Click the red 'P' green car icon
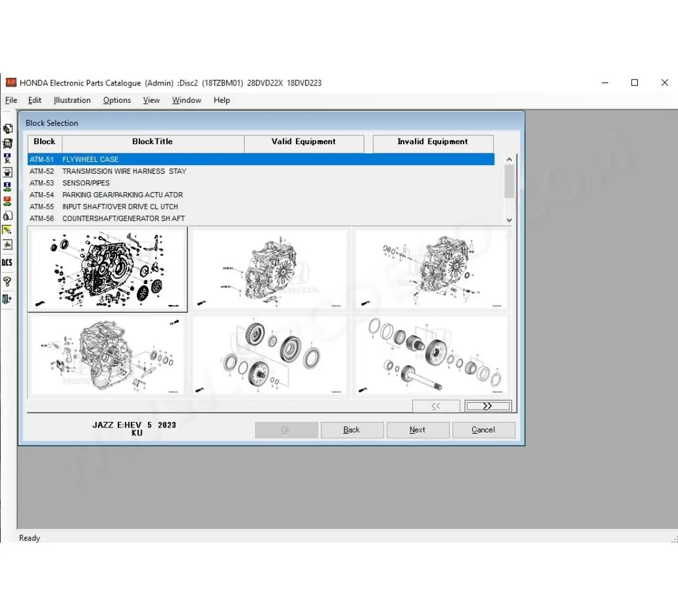The width and height of the screenshot is (678, 616). pyautogui.click(x=7, y=201)
